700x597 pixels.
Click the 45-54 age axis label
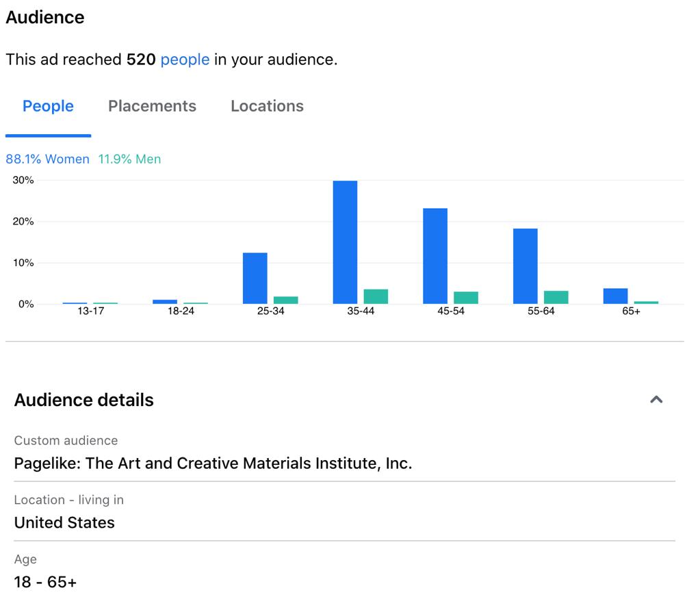click(451, 311)
